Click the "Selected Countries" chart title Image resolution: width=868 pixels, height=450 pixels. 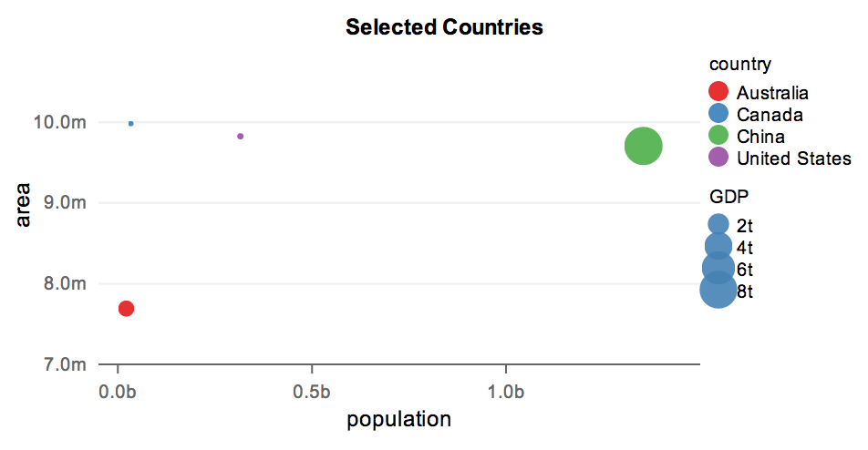[444, 27]
